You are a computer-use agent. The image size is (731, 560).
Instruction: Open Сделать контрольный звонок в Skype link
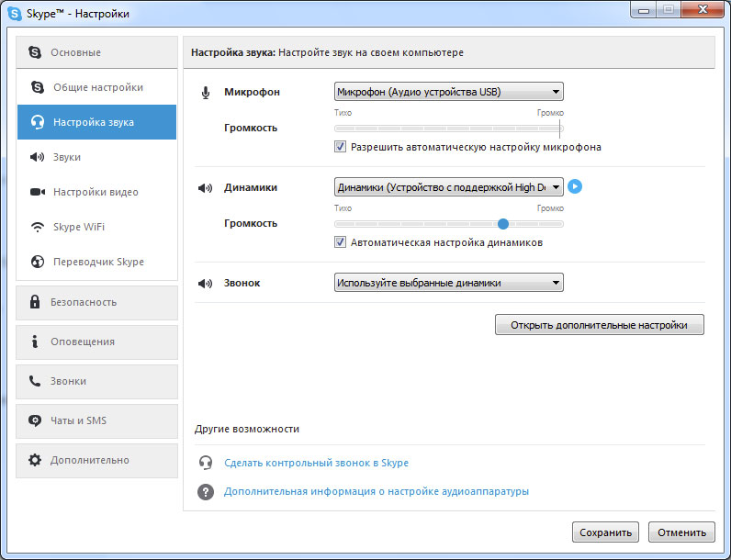click(316, 463)
